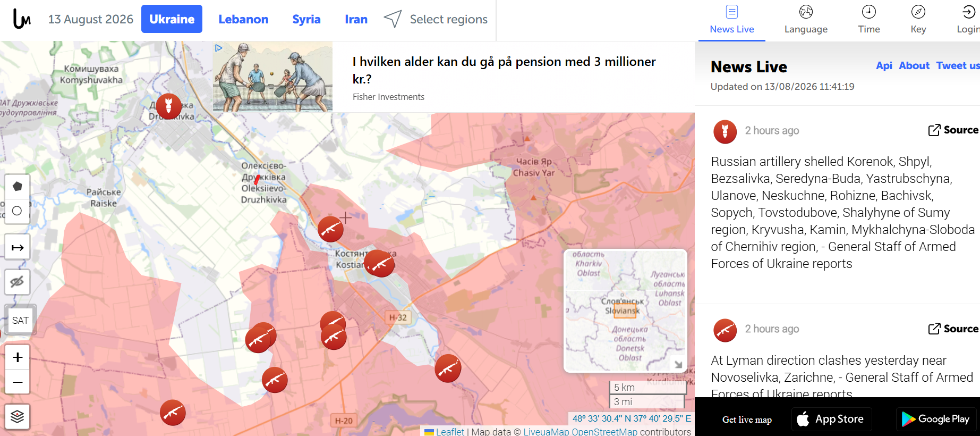This screenshot has width=980, height=436.
Task: Click the rifle icon on the Lyman news item
Action: [x=725, y=331]
